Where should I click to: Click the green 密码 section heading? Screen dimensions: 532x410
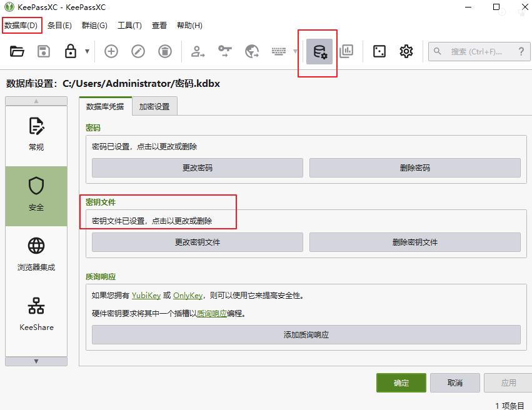[x=93, y=128]
